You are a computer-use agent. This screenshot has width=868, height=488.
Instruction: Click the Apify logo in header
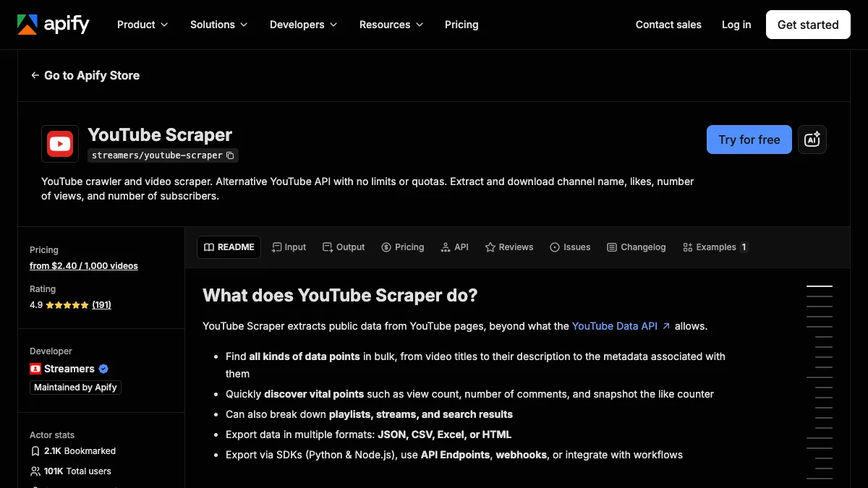point(54,25)
